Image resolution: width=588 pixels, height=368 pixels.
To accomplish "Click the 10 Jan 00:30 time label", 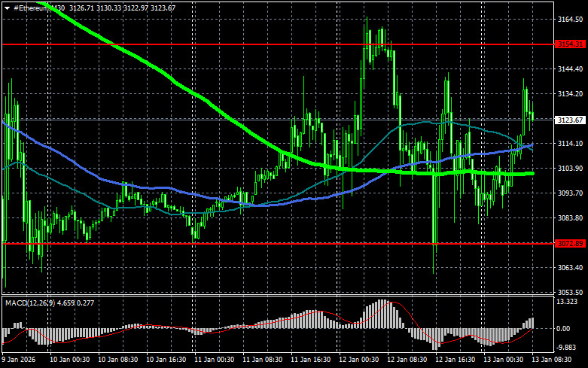I will tap(70, 360).
